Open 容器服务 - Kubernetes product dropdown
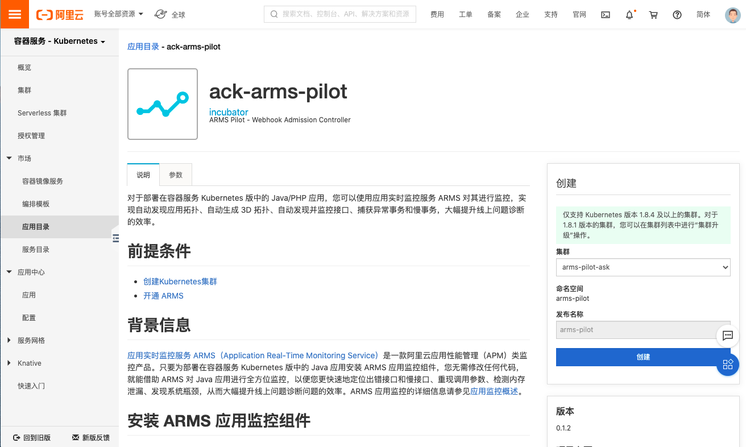 (59, 41)
